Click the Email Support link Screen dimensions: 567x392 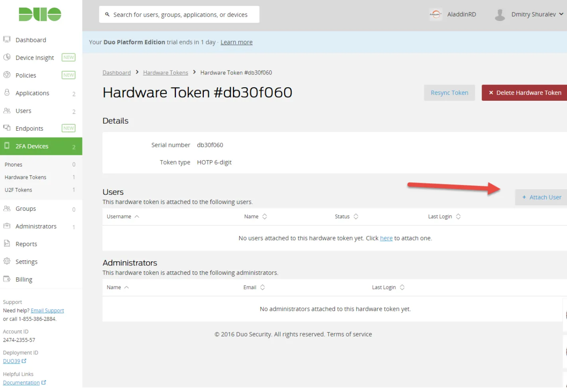point(47,310)
